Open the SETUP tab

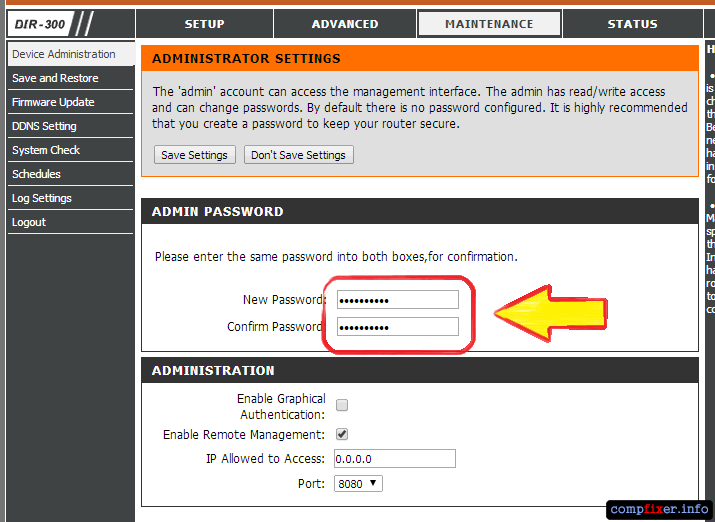point(204,24)
